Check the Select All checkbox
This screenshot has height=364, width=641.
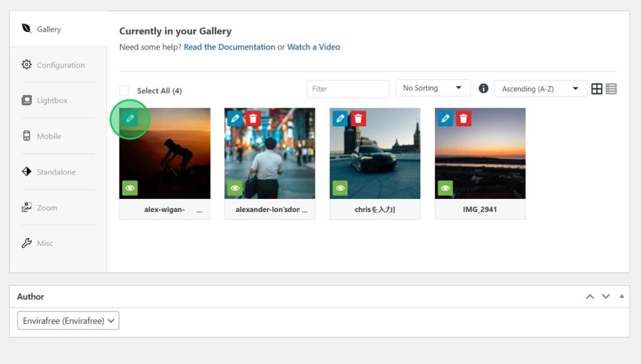pyautogui.click(x=124, y=91)
